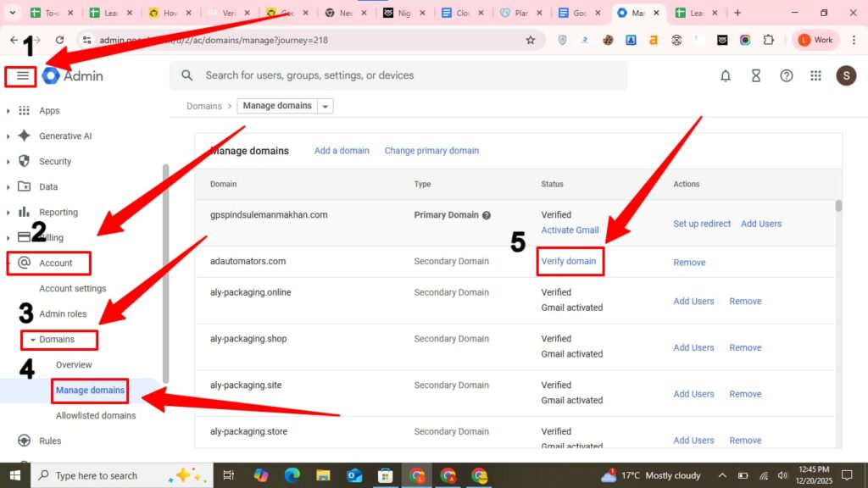Click the Admin console search field
This screenshot has width=868, height=488.
(407, 75)
